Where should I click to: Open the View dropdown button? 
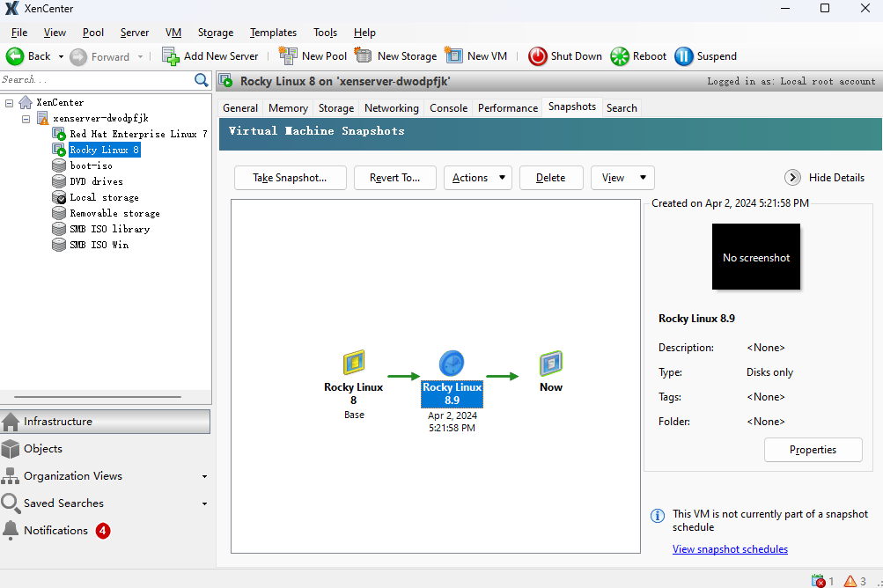(x=622, y=178)
